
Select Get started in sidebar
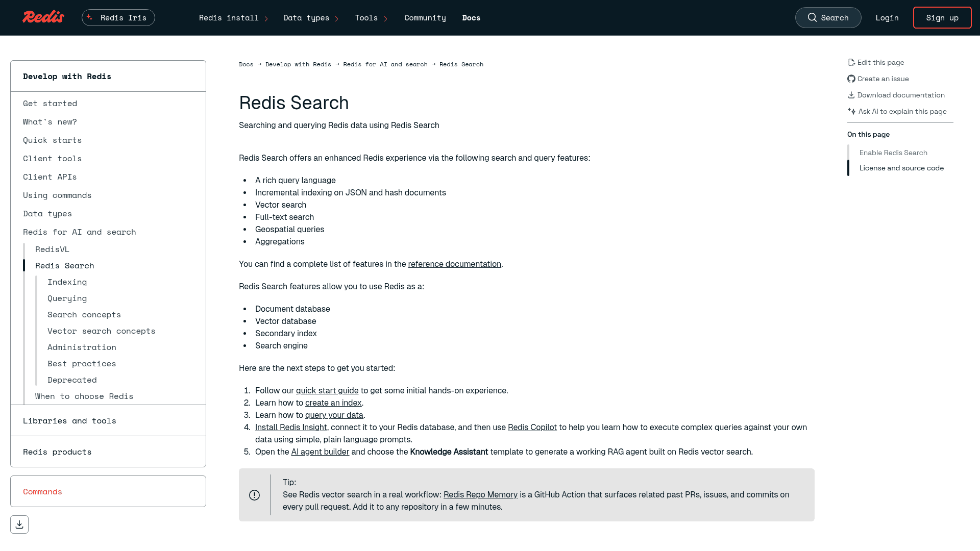pyautogui.click(x=50, y=103)
